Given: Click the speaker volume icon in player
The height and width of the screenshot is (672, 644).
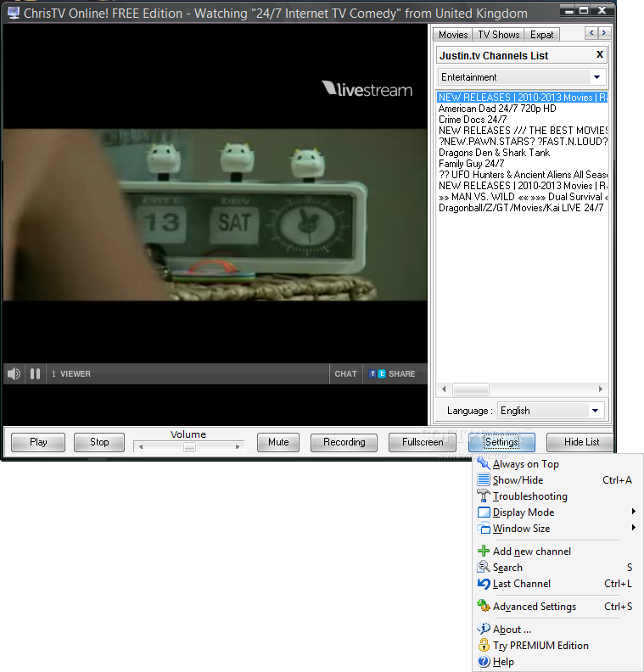Looking at the screenshot, I should pyautogui.click(x=14, y=373).
